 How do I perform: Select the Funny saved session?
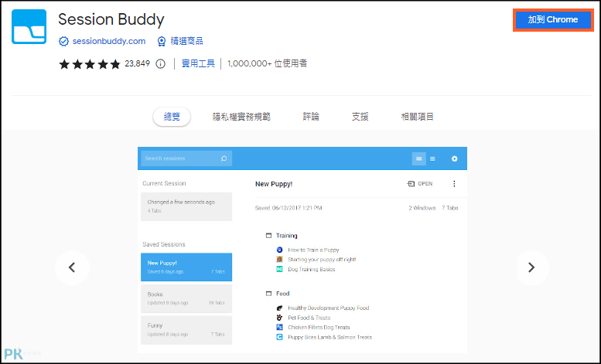pyautogui.click(x=186, y=330)
